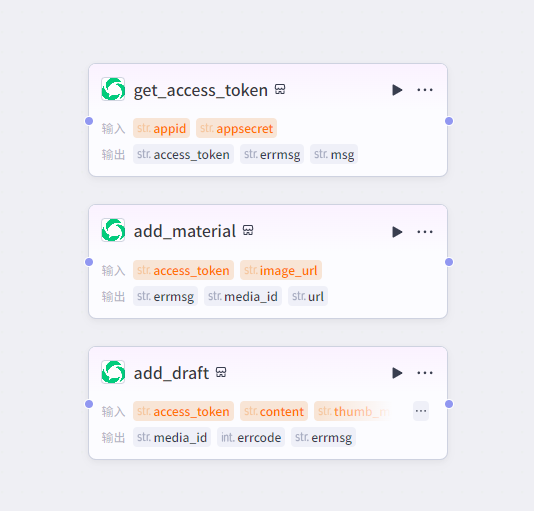
Task: Open more options for add_material node
Action: 425,232
